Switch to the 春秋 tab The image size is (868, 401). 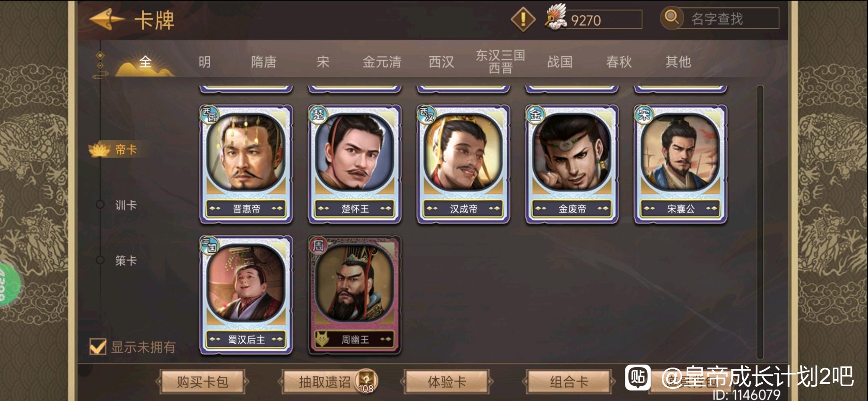click(618, 62)
